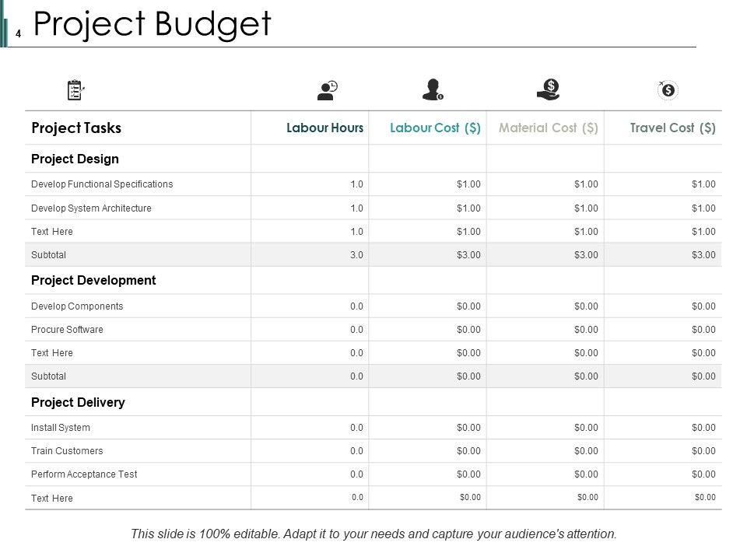Image resolution: width=747 pixels, height=560 pixels.
Task: Click the slide number 4 marker
Action: click(x=18, y=33)
